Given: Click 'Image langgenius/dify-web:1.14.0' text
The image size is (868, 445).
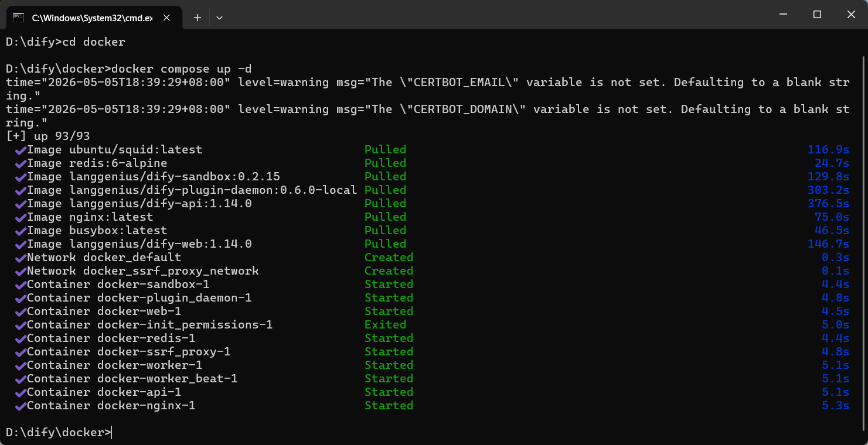Looking at the screenshot, I should click(x=139, y=244).
